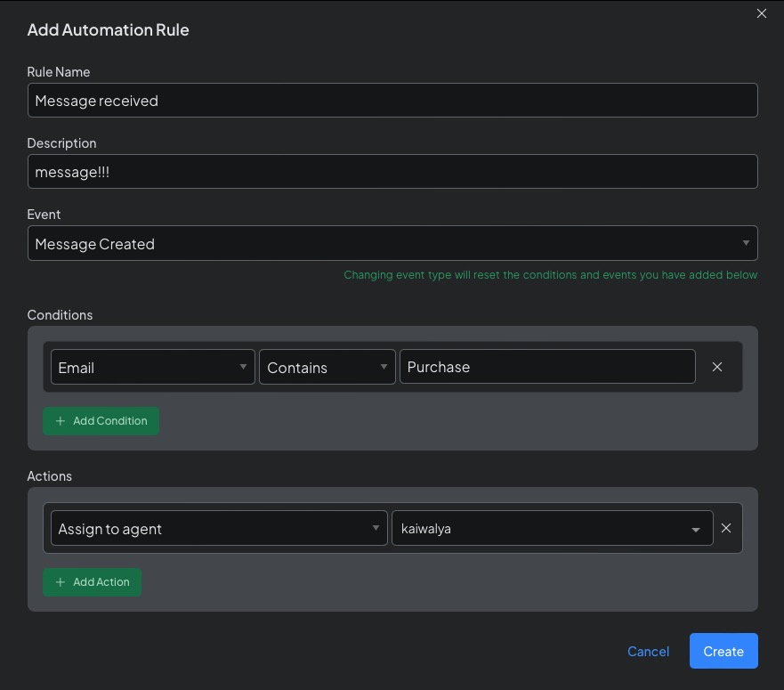Close the Add Automation Rule dialog
The image size is (784, 690).
click(762, 13)
